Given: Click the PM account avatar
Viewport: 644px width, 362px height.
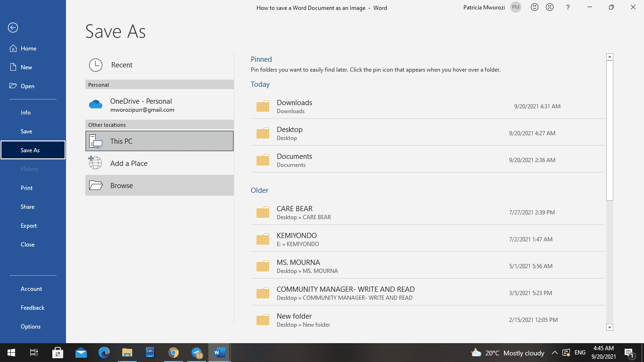Looking at the screenshot, I should 516,8.
